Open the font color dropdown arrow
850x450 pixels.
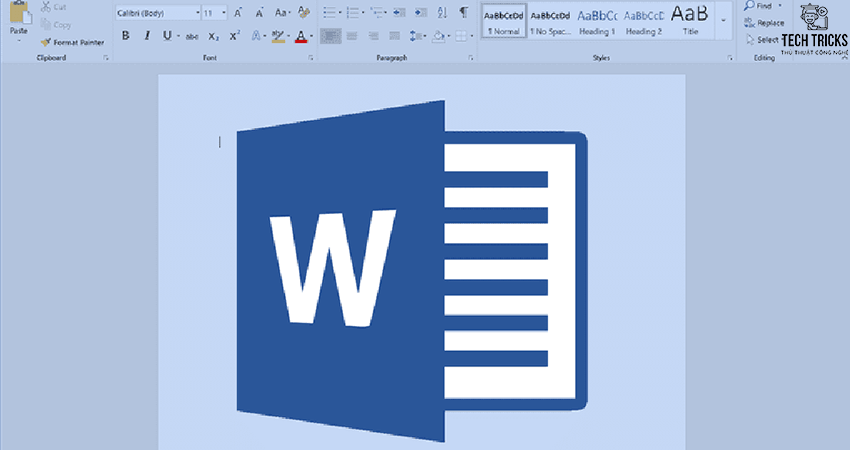click(311, 36)
